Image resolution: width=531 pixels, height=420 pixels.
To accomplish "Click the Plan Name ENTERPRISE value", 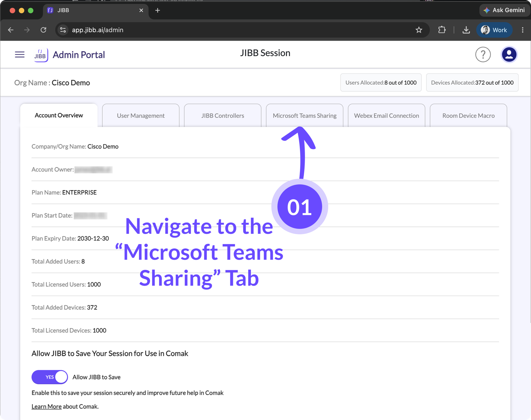I will pos(79,193).
